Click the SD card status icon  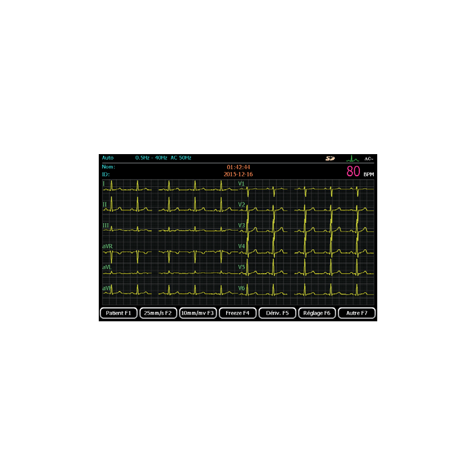pyautogui.click(x=330, y=158)
